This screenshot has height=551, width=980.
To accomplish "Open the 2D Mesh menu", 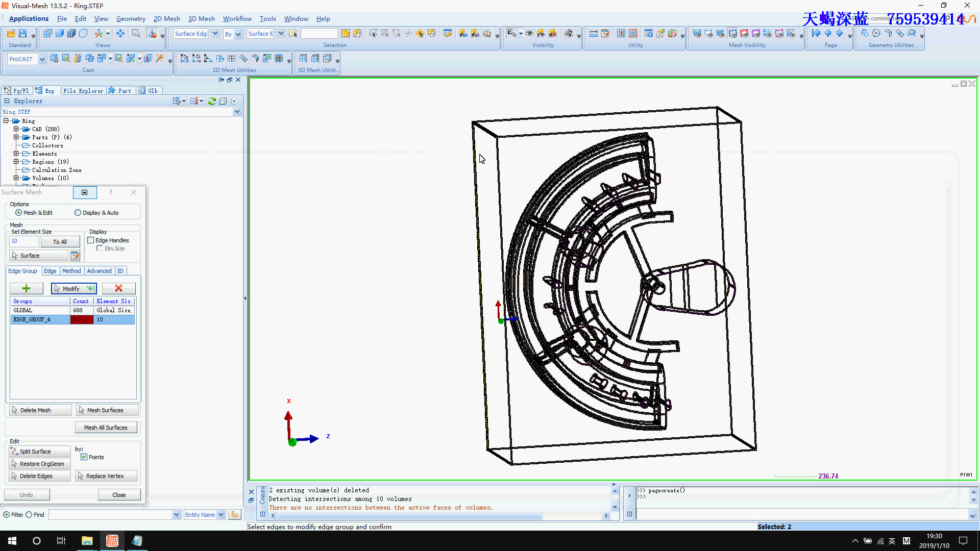I will (166, 18).
